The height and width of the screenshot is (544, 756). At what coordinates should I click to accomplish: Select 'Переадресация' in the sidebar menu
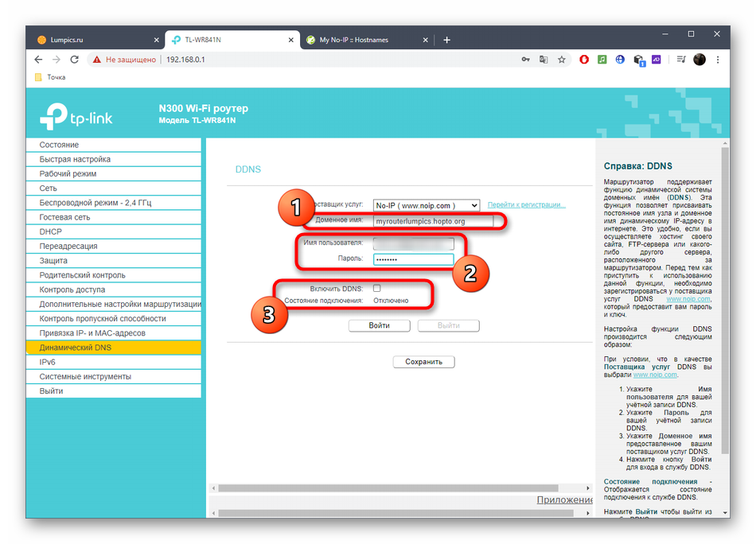(68, 246)
